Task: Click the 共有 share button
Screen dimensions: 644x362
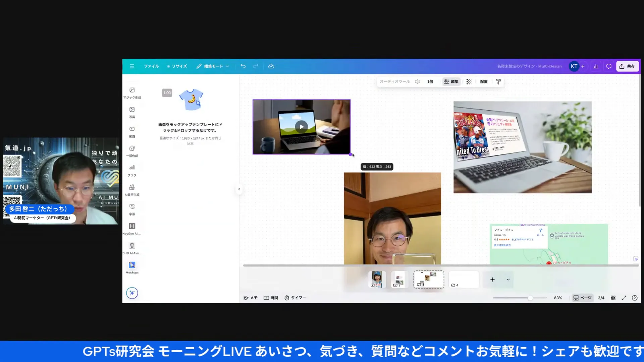Action: click(x=627, y=66)
